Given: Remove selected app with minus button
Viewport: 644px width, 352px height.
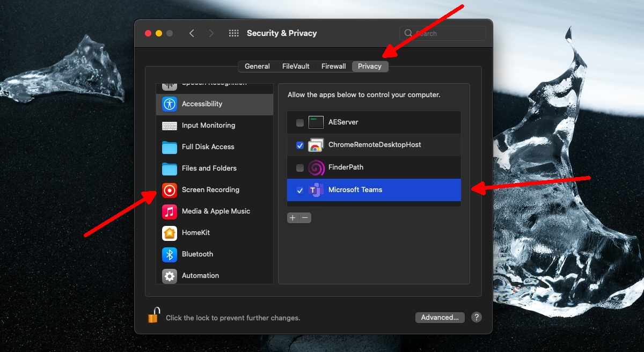Looking at the screenshot, I should pyautogui.click(x=305, y=218).
